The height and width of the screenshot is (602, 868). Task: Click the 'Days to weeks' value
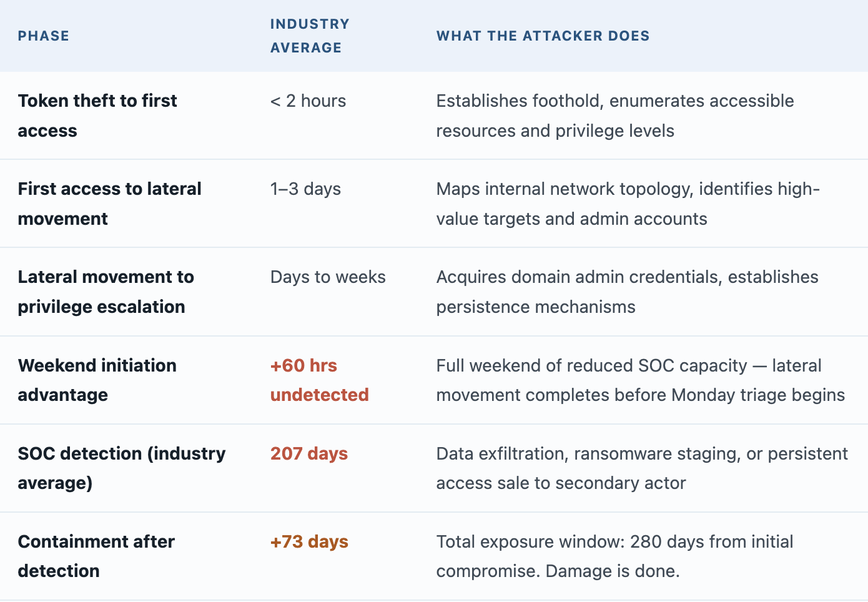click(328, 277)
